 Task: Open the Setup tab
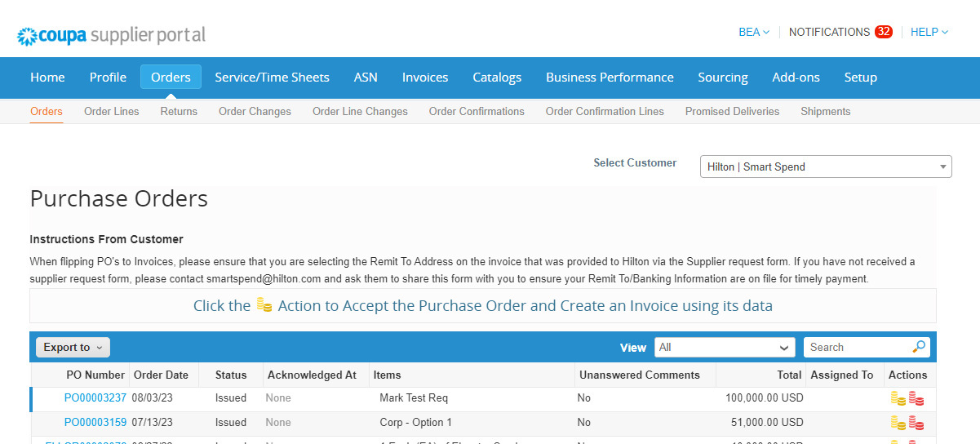pyautogui.click(x=860, y=77)
